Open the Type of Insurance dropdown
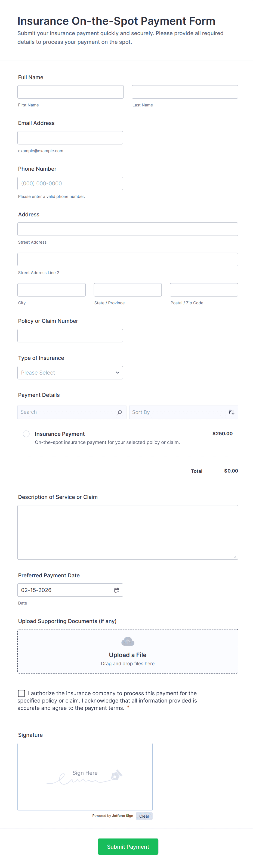The height and width of the screenshot is (868, 253). pyautogui.click(x=70, y=373)
